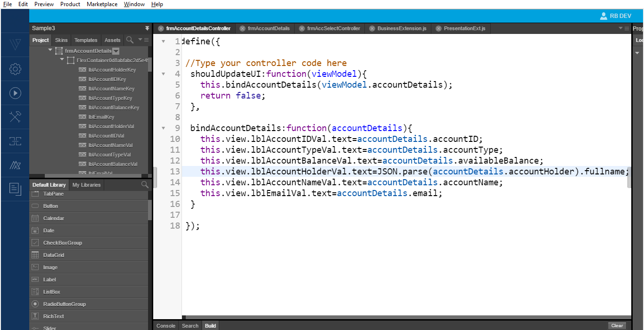Image resolution: width=644 pixels, height=330 pixels.
Task: Collapse the Sample3 panel header arrow
Action: (147, 28)
